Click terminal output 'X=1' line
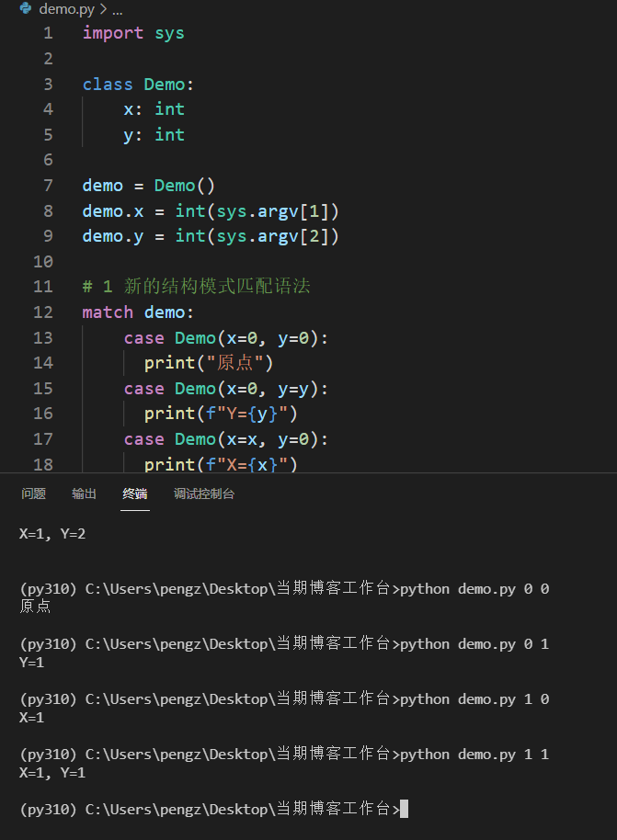 (x=31, y=718)
